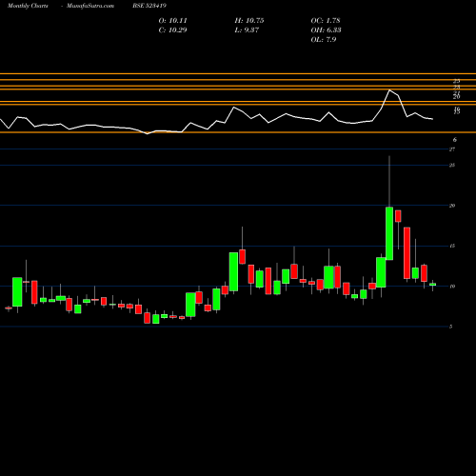This screenshot has width=476, height=476.
Task: Click the open value 'O: 10.11'
Action: [x=173, y=21]
